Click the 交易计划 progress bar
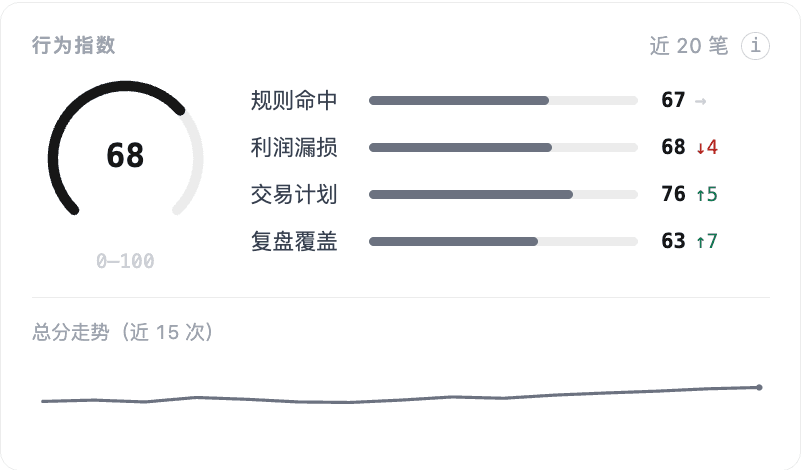Image resolution: width=802 pixels, height=470 pixels. (503, 194)
